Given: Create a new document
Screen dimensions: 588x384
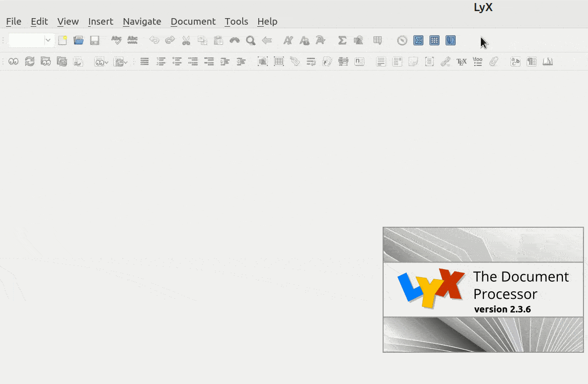Looking at the screenshot, I should pos(62,40).
